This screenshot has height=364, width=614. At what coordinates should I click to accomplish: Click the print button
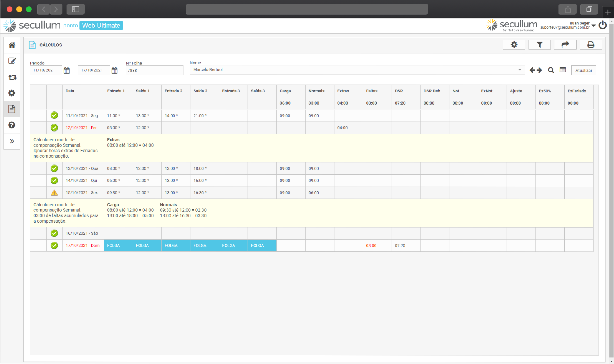[591, 45]
